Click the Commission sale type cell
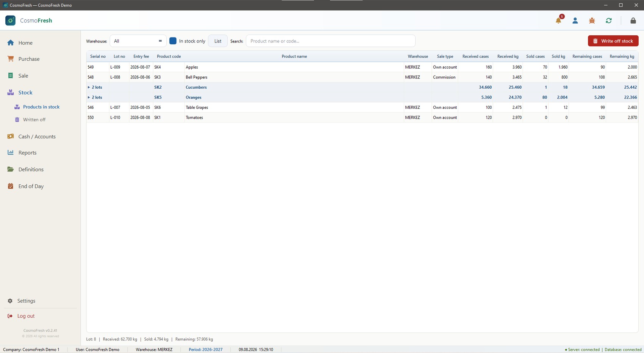The width and height of the screenshot is (644, 353). tap(444, 77)
